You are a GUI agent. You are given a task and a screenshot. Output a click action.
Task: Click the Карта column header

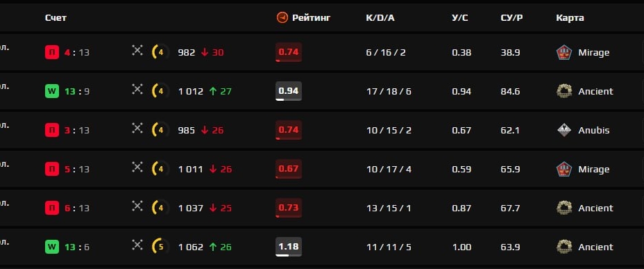pos(570,18)
